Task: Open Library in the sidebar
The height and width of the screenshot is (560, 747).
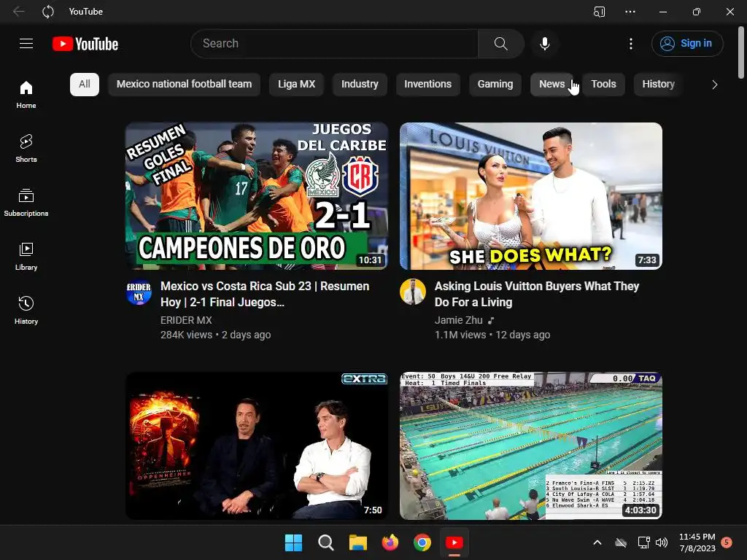Action: click(x=26, y=256)
